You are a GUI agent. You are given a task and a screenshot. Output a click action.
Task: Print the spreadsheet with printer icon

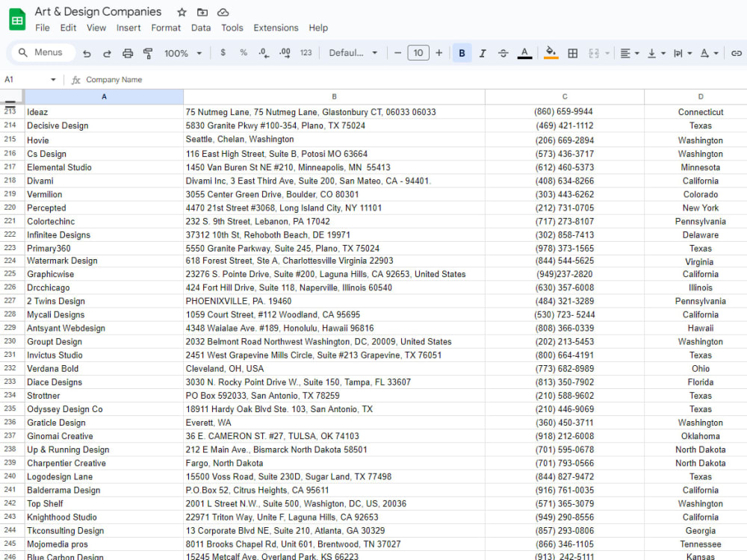coord(128,53)
